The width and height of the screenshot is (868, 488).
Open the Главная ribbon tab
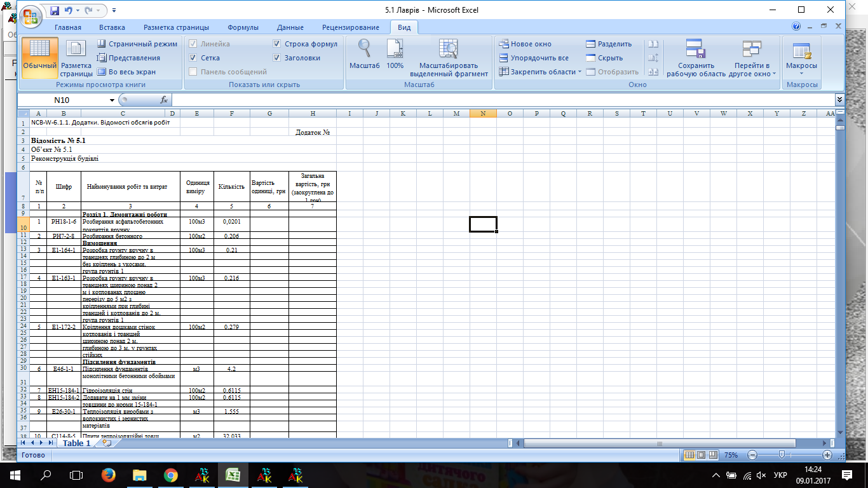point(68,27)
